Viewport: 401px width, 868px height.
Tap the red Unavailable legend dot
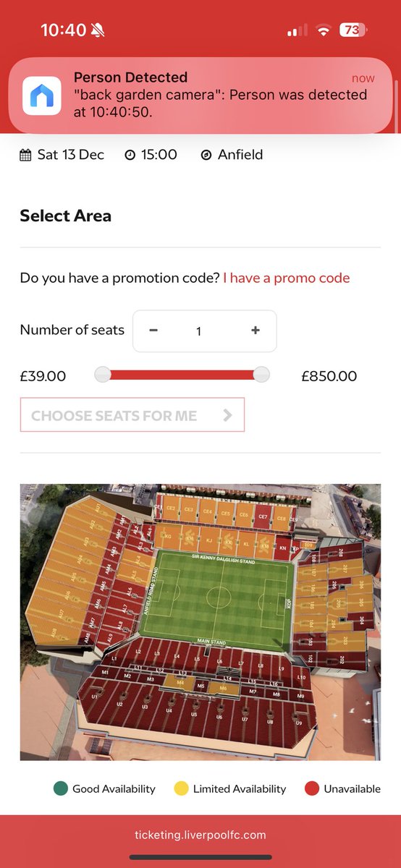pos(312,788)
